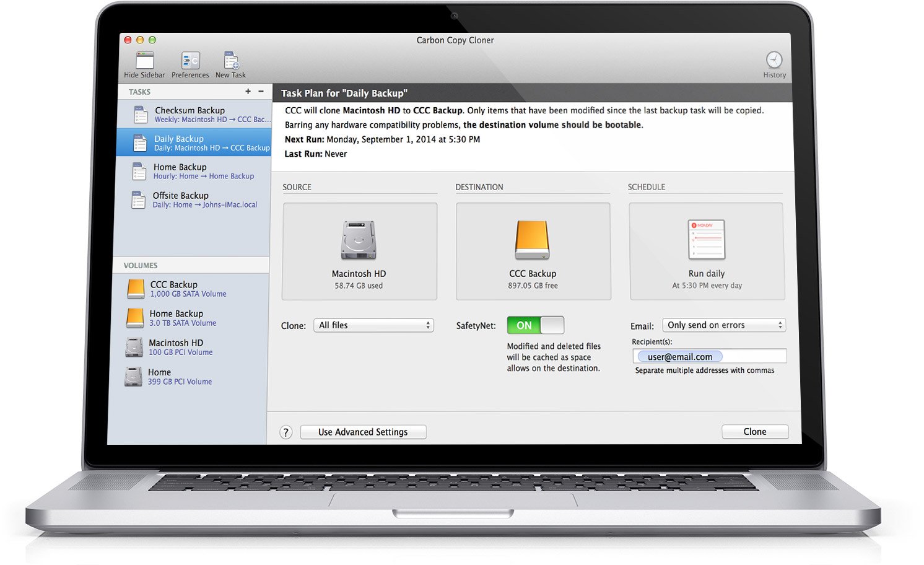Click the Offsite Backup task document icon

138,200
